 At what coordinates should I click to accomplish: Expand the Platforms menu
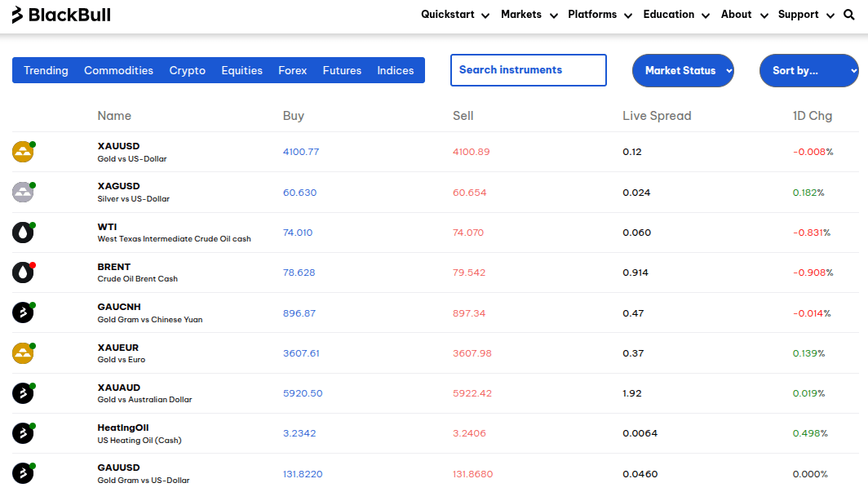pyautogui.click(x=600, y=15)
